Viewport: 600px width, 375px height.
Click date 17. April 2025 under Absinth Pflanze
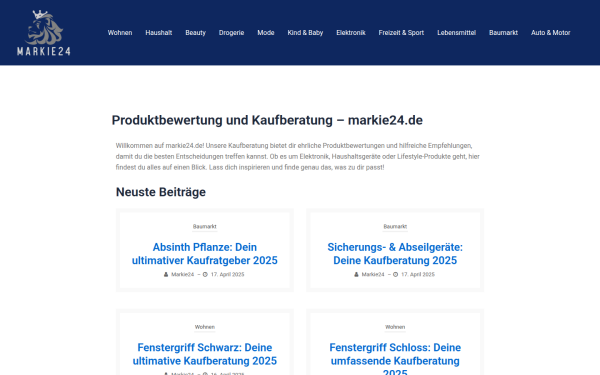click(227, 274)
